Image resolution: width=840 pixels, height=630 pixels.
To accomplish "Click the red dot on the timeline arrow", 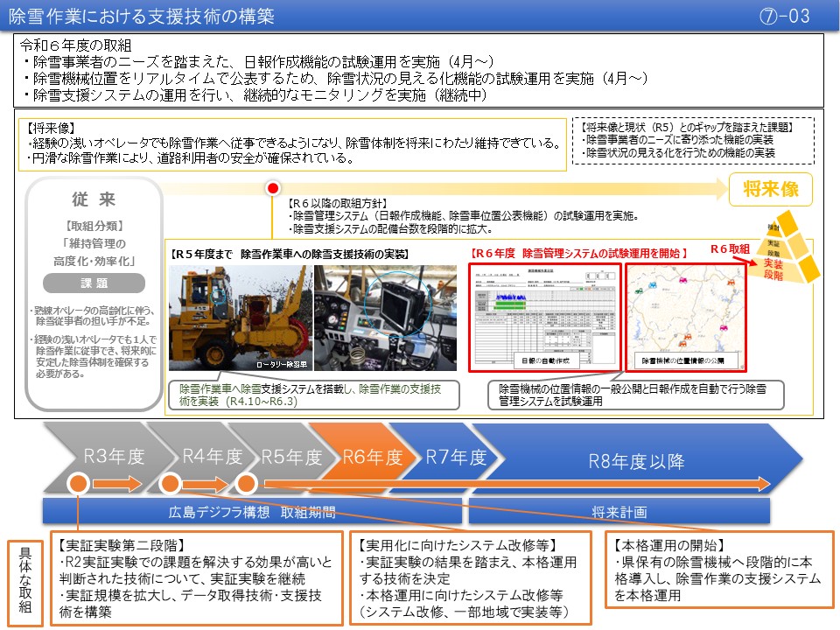I will [273, 188].
